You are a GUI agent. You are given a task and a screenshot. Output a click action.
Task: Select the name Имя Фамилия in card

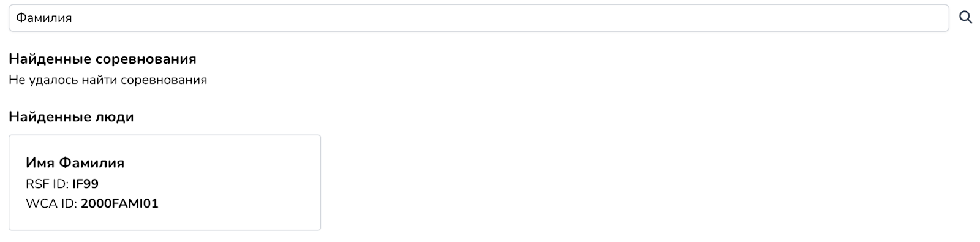(x=75, y=163)
